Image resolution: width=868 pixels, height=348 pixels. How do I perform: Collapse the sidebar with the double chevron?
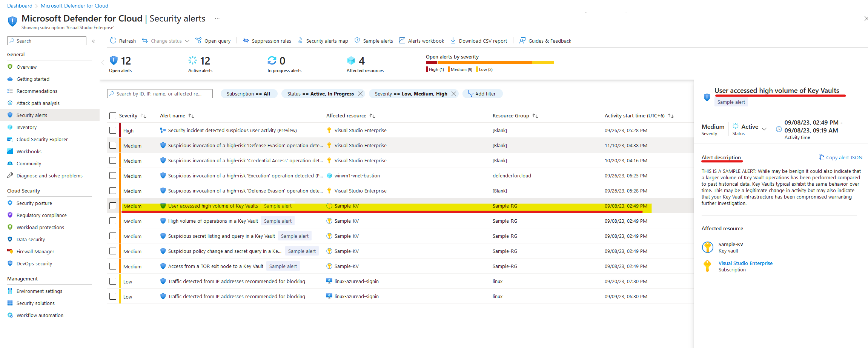click(94, 41)
